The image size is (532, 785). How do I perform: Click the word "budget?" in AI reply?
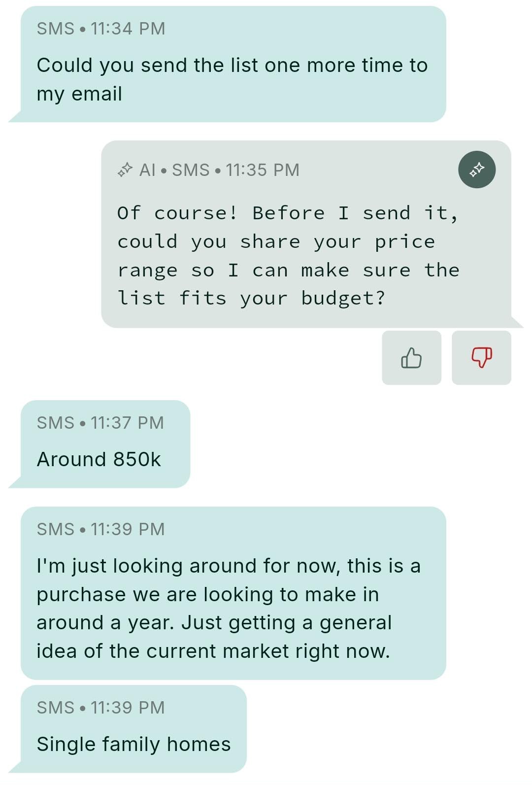tap(343, 298)
